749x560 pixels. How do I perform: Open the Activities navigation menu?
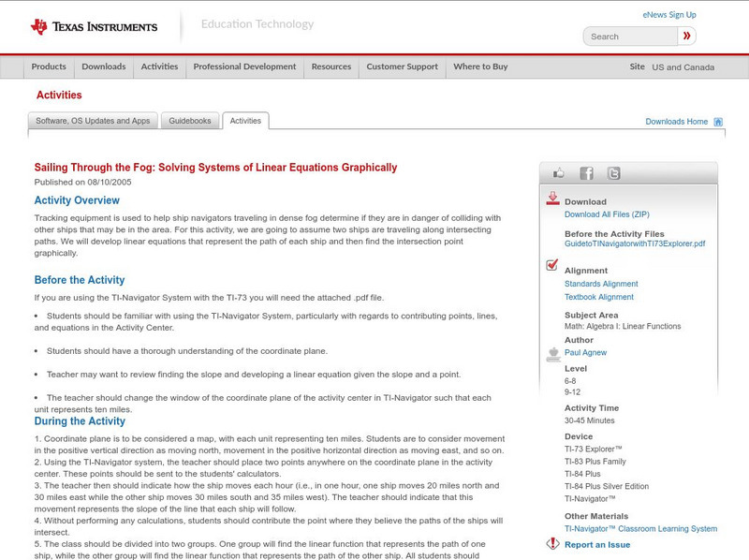click(x=159, y=66)
